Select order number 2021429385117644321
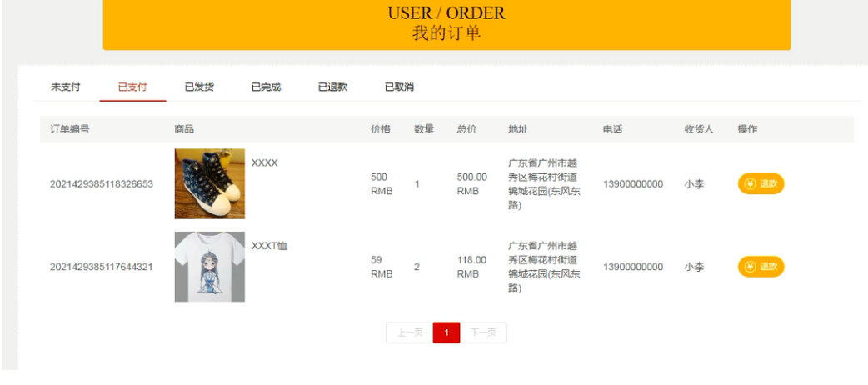Image resolution: width=868 pixels, height=385 pixels. pos(102,267)
